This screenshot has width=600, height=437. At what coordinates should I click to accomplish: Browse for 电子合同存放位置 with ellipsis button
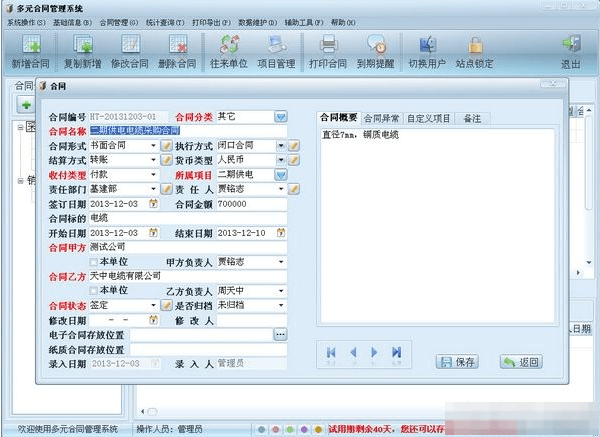[280, 335]
